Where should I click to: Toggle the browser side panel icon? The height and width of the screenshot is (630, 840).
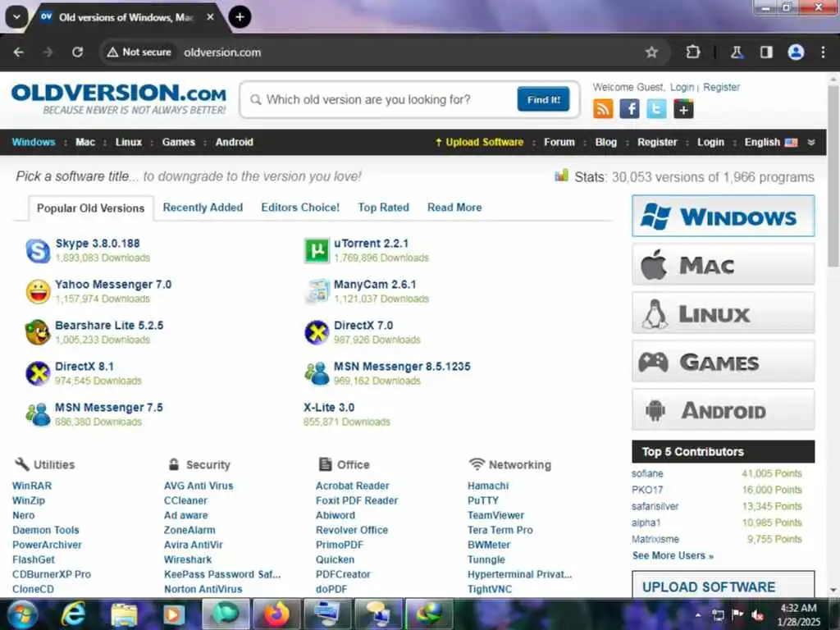(x=766, y=52)
